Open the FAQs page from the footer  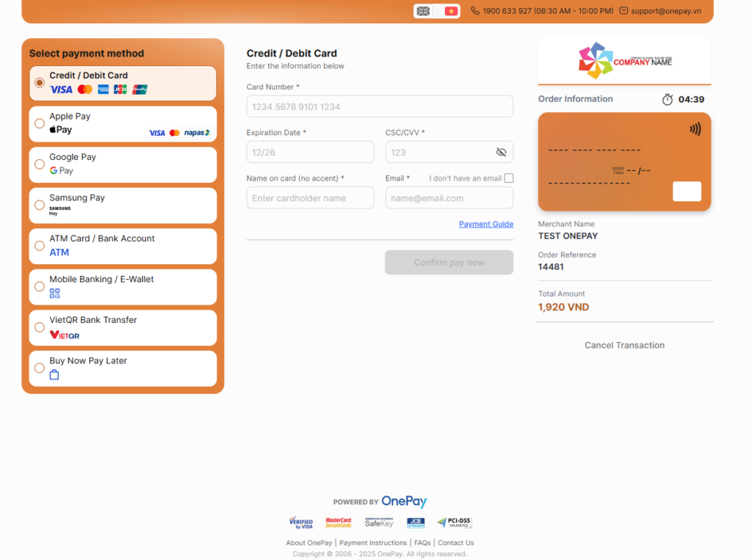tap(422, 542)
